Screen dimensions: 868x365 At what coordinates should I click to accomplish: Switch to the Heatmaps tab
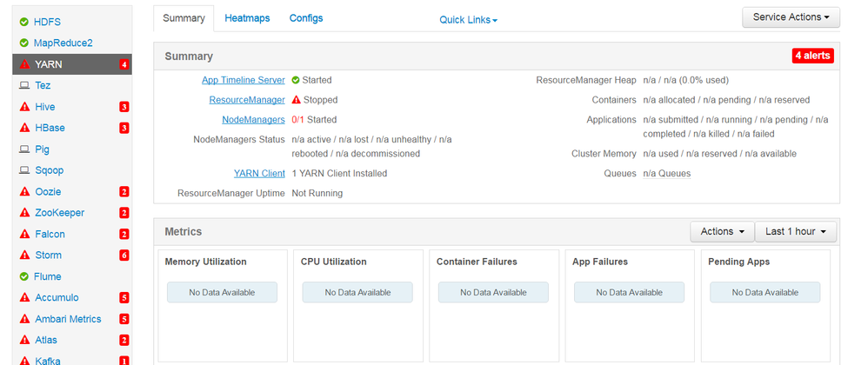click(x=247, y=18)
